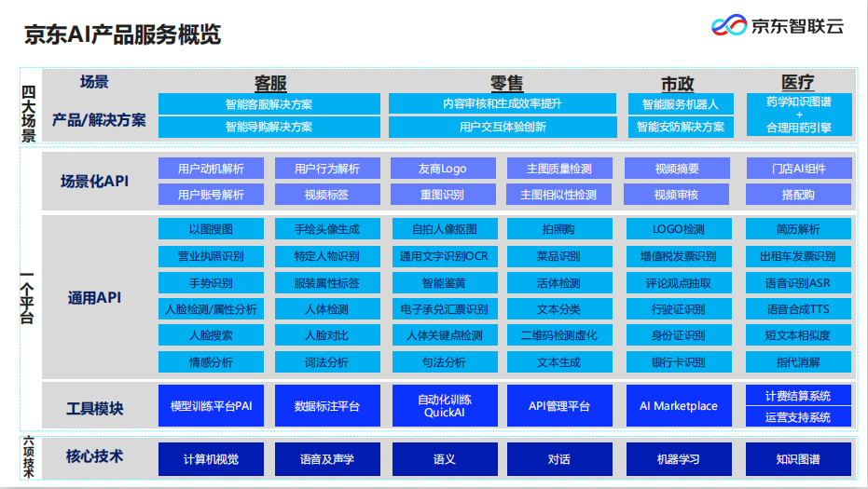Click the 语音及声学 core technology
This screenshot has width=868, height=489.
pos(327,458)
